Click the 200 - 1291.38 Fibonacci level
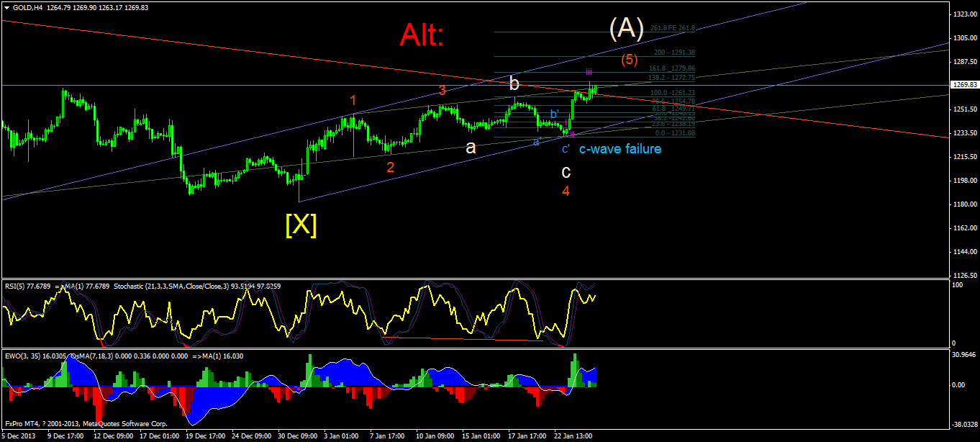Viewport: 980px width, 442px height. (x=673, y=53)
